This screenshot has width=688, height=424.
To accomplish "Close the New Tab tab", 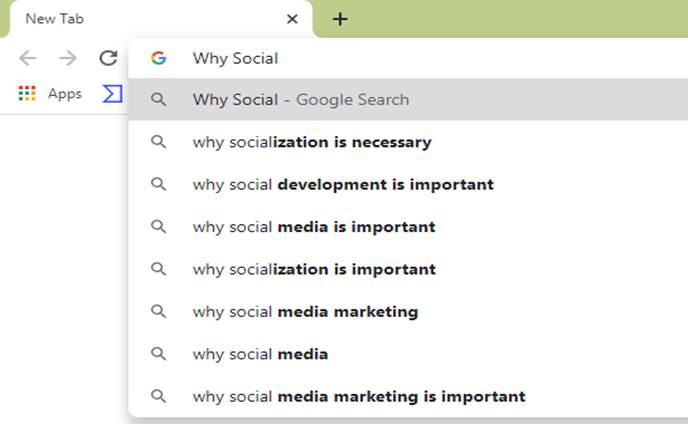I will point(292,19).
